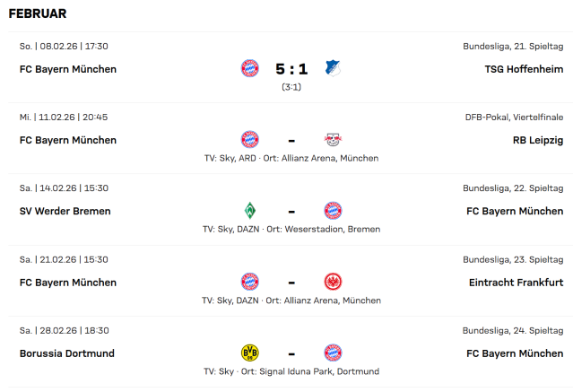Screen dimensions: 573x392
Task: Click the FEBRUAR month heading
Action: pos(37,14)
